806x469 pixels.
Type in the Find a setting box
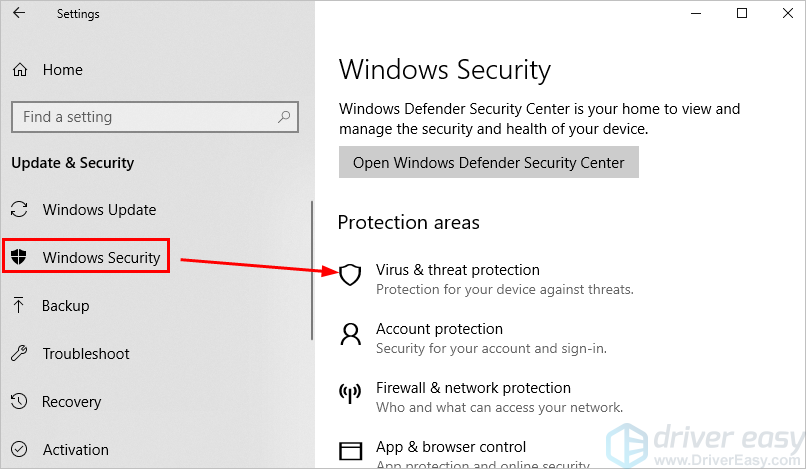[140, 117]
